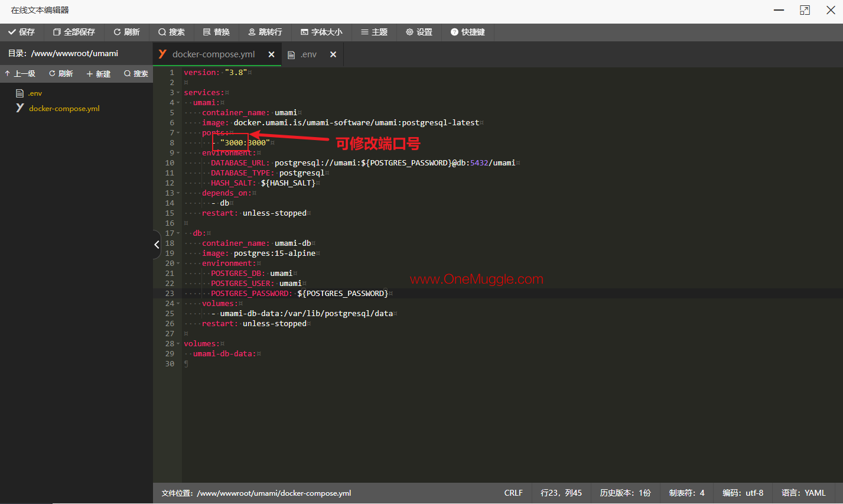843x504 pixels.
Task: Click 全部保存 to save all files
Action: tap(74, 32)
